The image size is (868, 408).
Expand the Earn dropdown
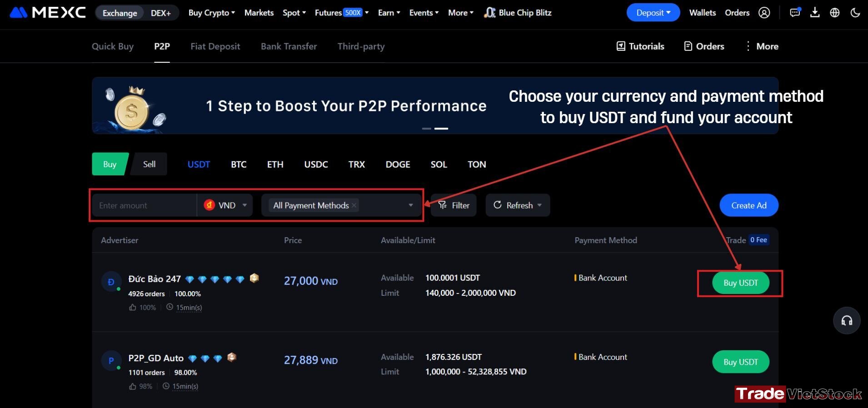pyautogui.click(x=389, y=13)
